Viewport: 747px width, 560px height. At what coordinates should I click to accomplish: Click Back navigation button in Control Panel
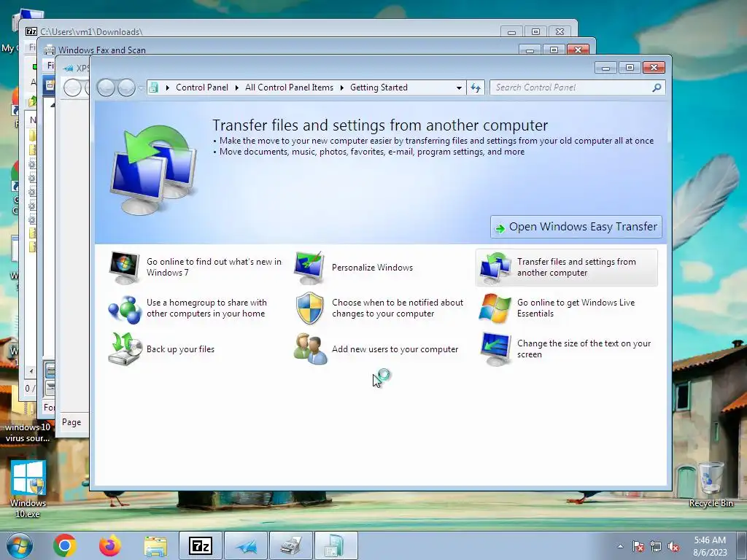point(106,87)
